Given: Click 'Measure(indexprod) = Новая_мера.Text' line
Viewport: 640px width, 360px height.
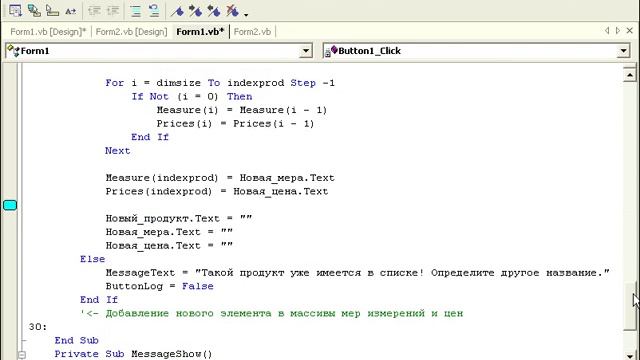Looking at the screenshot, I should [220, 178].
